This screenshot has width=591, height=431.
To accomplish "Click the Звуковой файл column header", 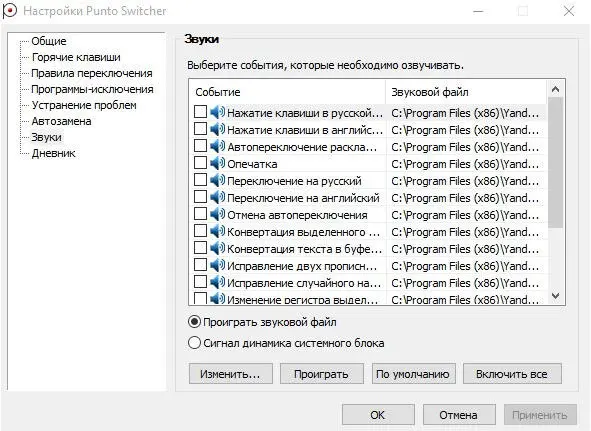I will click(466, 92).
